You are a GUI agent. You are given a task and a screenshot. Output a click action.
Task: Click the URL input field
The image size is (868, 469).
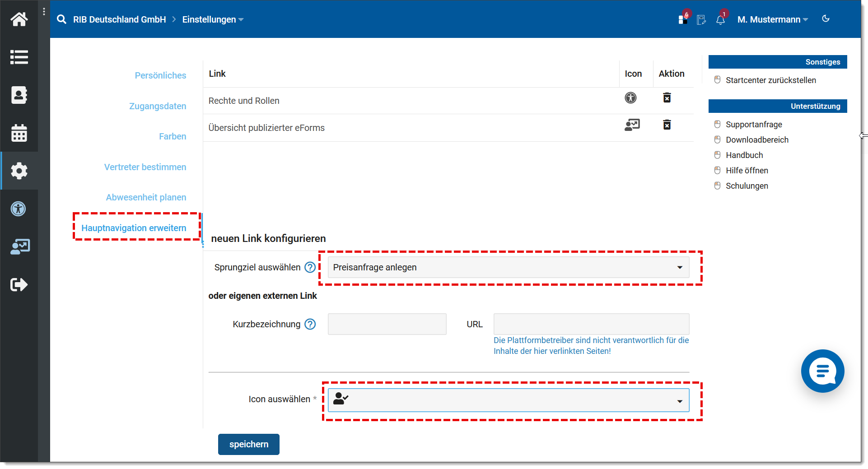pos(591,324)
